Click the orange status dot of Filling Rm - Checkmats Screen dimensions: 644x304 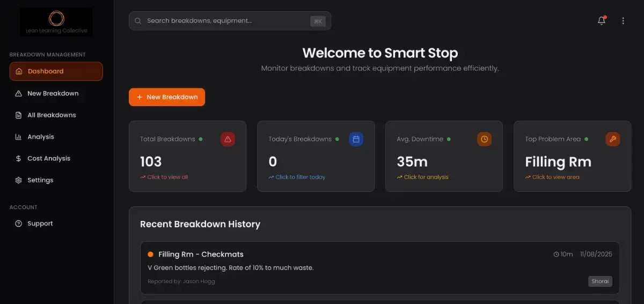point(150,254)
